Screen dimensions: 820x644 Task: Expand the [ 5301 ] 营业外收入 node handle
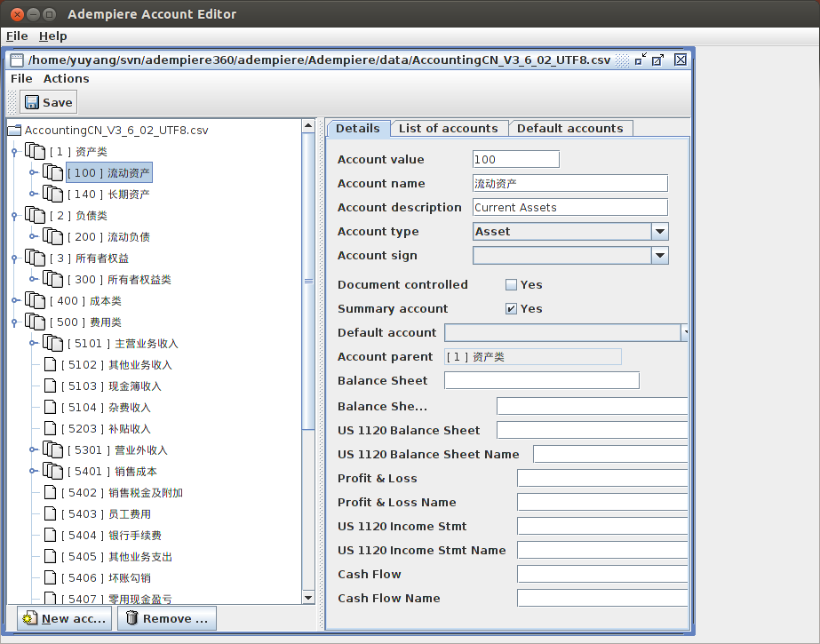tap(32, 449)
